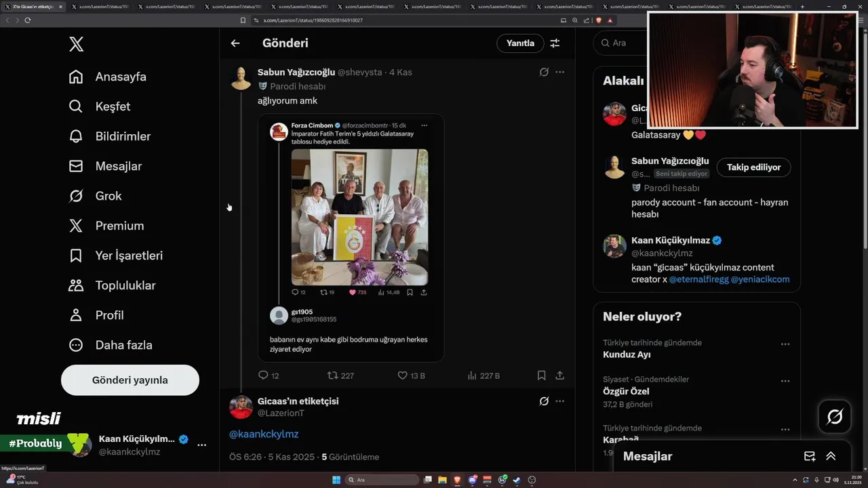Reload the page in browser
Screen dimensions: 868x488
(27, 20)
